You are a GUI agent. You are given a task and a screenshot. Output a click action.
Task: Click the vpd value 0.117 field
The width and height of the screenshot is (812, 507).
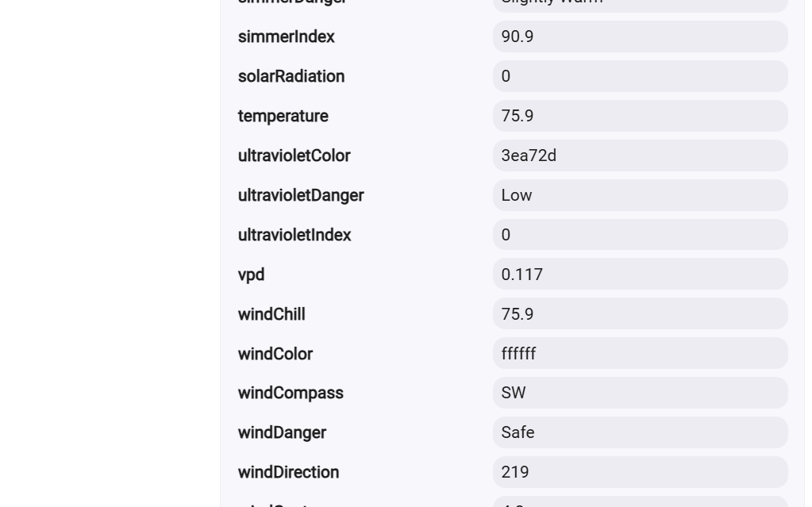tap(640, 274)
